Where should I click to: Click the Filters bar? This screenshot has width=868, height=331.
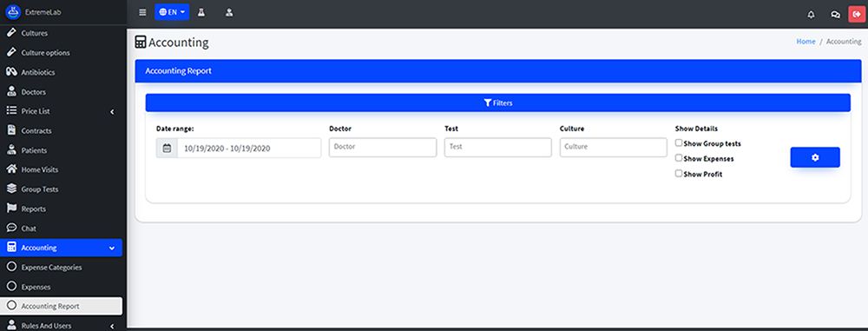(497, 103)
